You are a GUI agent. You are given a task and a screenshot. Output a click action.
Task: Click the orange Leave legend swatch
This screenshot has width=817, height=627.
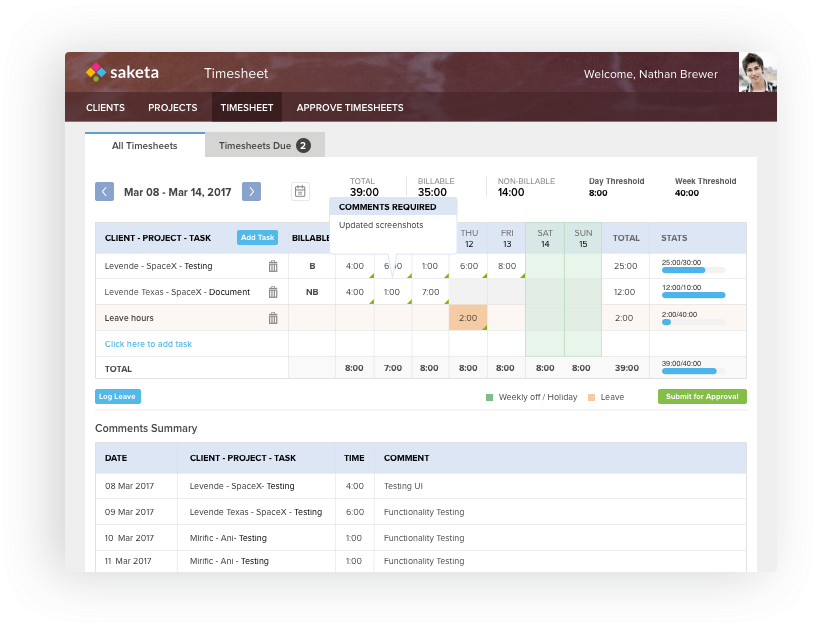[x=591, y=397]
